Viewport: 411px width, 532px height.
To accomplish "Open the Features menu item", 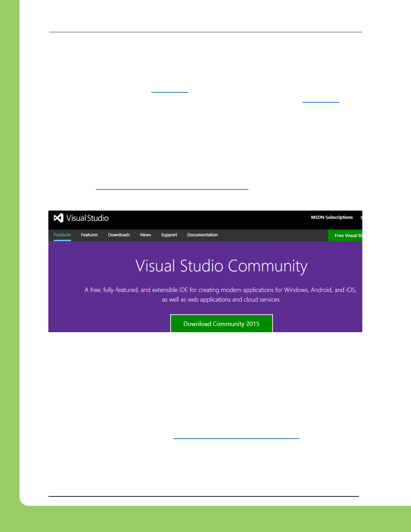I will (89, 235).
